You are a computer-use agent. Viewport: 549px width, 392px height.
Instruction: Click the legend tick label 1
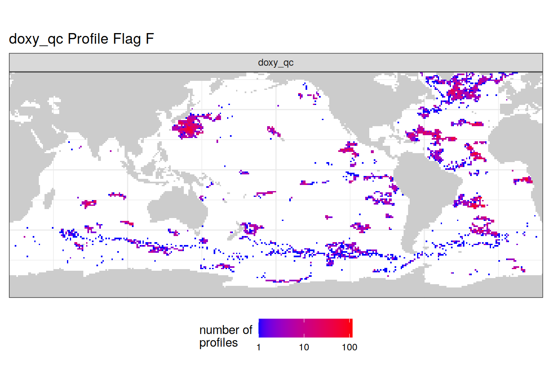pos(259,347)
